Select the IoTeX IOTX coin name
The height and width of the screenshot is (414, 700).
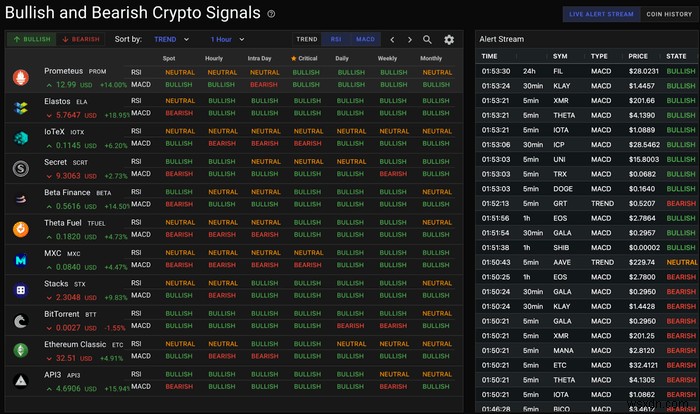(64, 132)
